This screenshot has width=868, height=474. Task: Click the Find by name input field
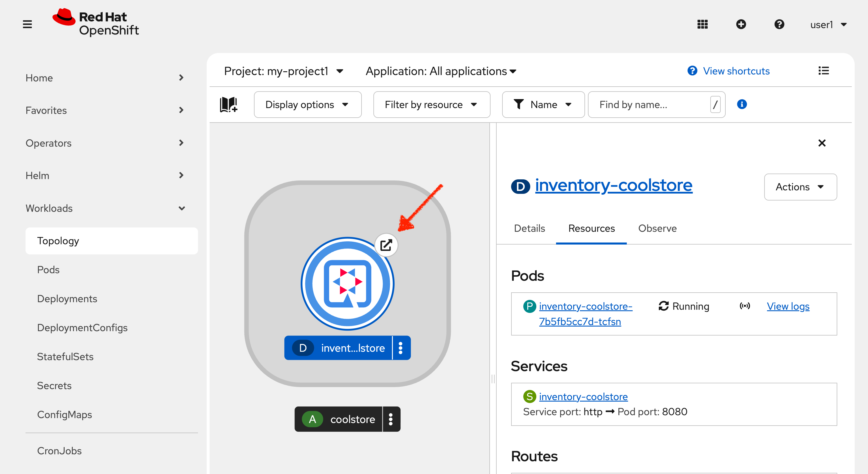[x=647, y=104]
